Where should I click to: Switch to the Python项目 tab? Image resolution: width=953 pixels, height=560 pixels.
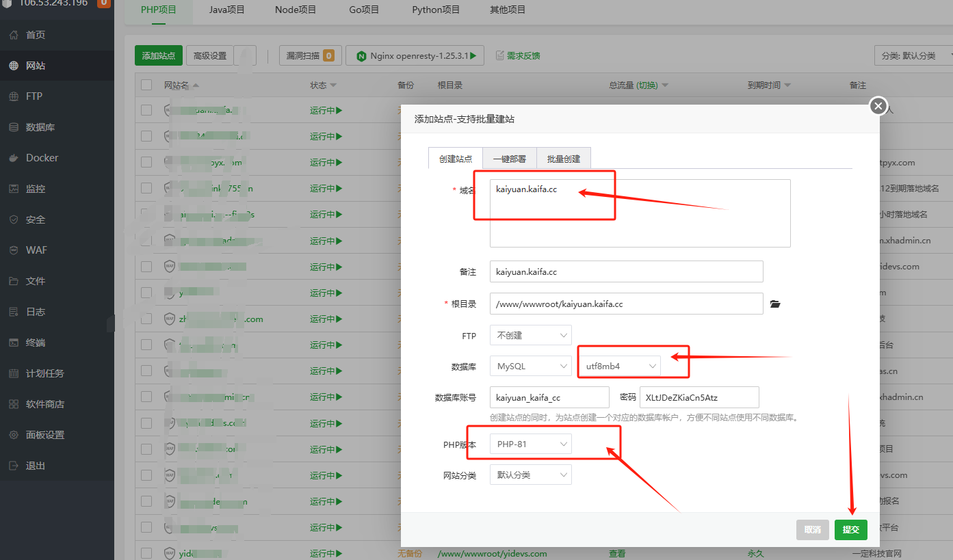click(x=436, y=10)
